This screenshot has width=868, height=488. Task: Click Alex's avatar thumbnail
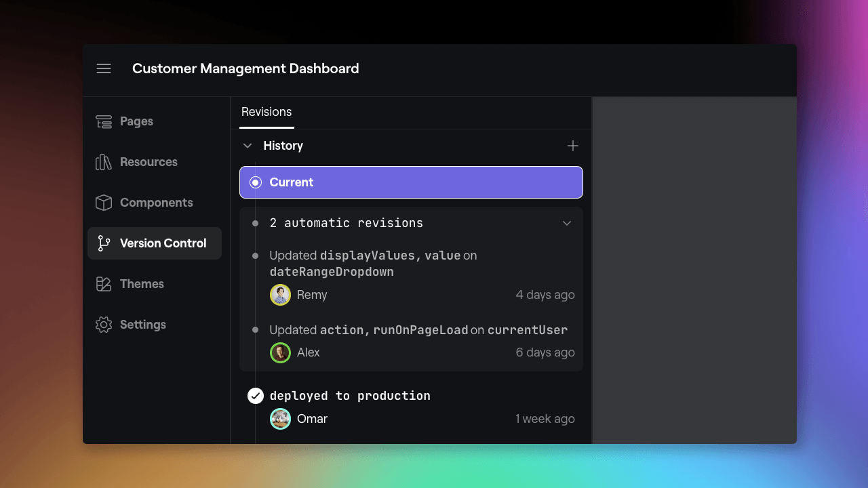tap(280, 352)
